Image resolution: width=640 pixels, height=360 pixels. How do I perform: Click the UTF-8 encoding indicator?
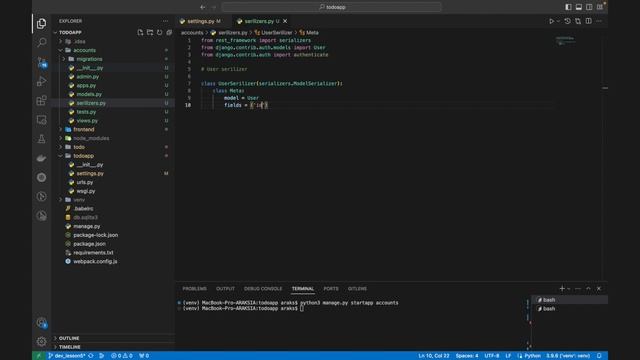[491, 356]
